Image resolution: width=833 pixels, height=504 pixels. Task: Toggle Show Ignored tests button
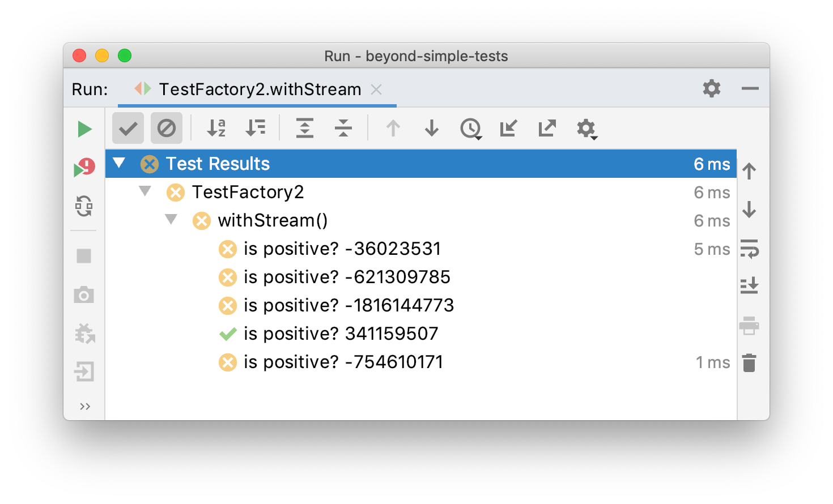tap(167, 129)
